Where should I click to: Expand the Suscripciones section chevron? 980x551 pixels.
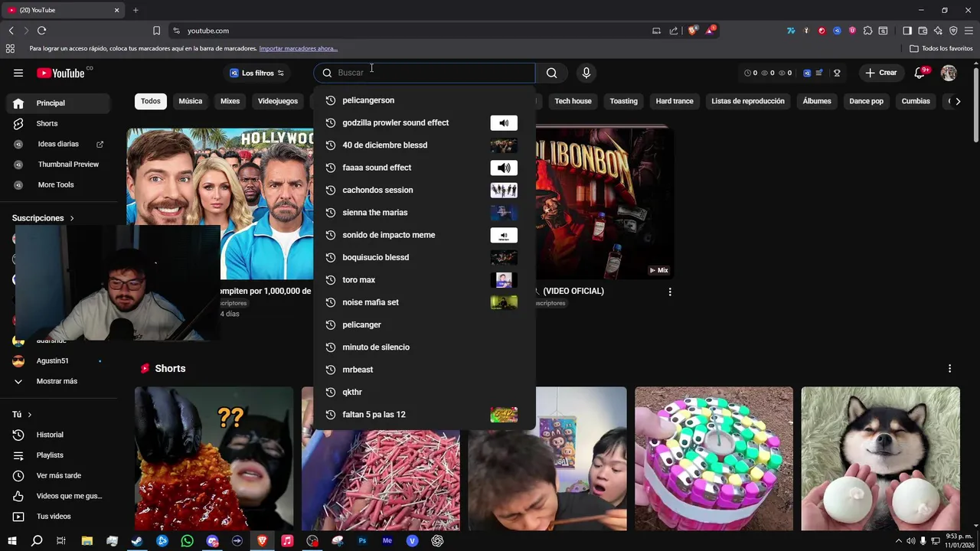point(72,218)
